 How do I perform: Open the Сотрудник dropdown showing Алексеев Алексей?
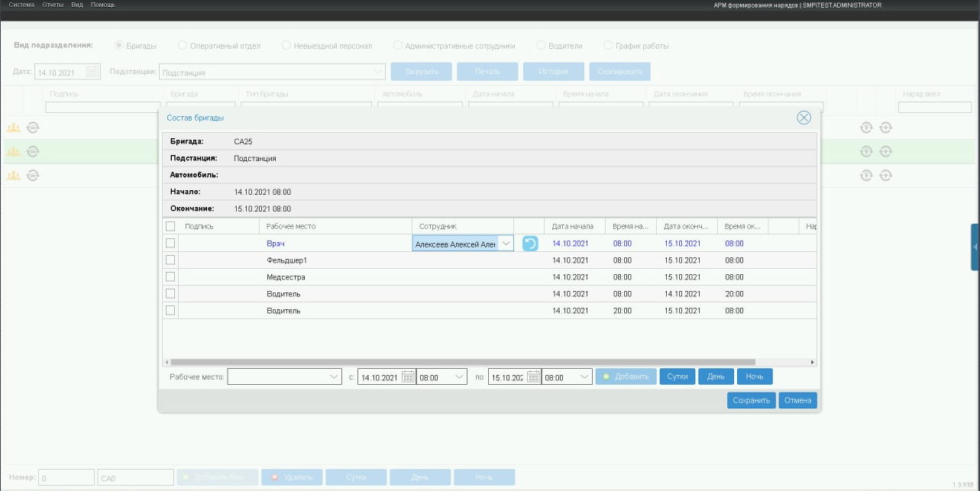[505, 244]
